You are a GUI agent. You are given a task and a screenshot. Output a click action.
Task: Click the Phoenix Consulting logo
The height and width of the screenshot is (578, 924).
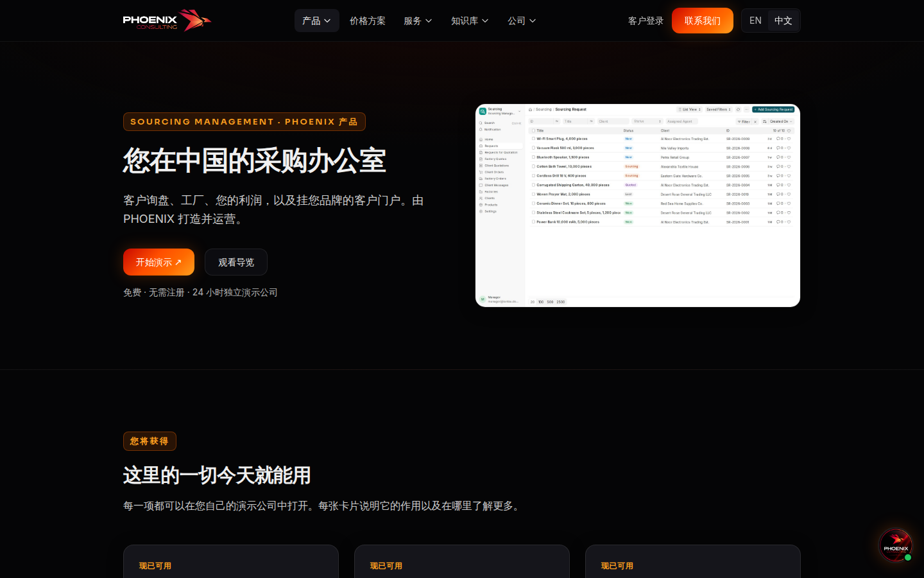(x=167, y=21)
